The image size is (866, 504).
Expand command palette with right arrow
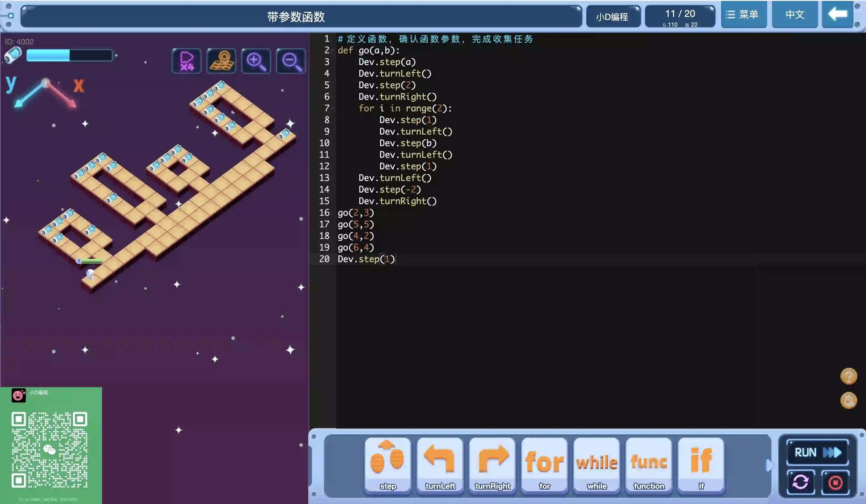tap(769, 465)
